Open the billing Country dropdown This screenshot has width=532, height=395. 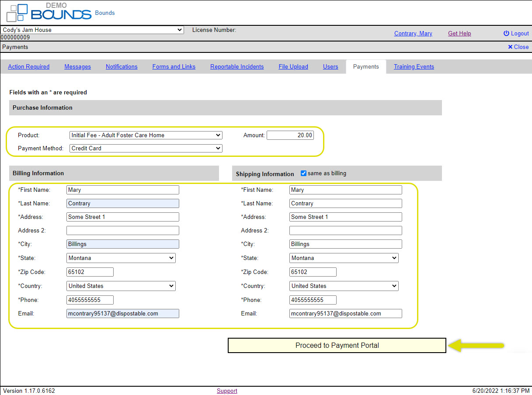121,286
